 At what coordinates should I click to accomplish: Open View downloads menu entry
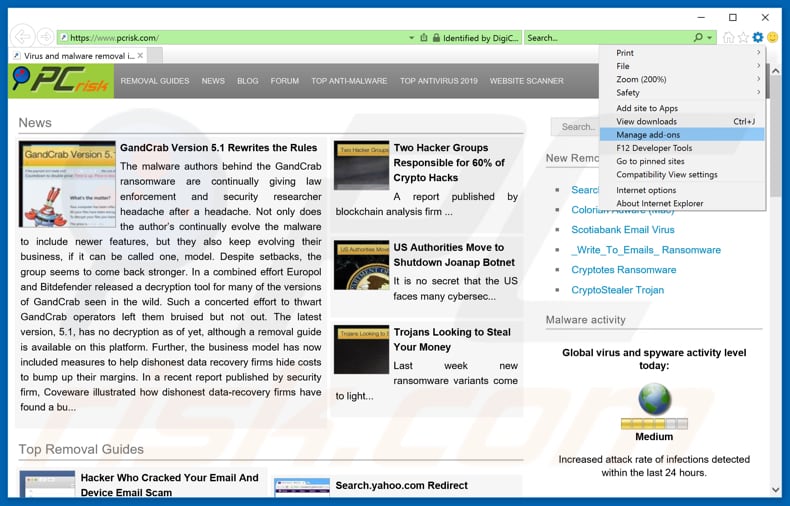(x=682, y=121)
